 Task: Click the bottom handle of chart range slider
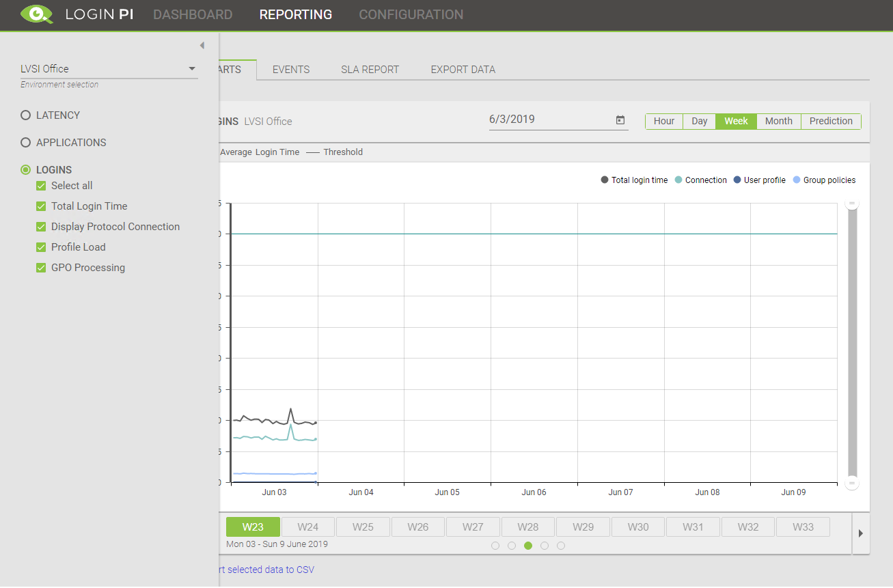click(852, 483)
